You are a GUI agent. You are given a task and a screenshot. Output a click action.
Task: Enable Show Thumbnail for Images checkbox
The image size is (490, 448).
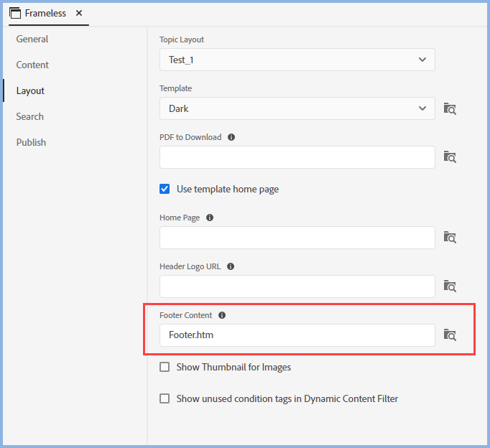(165, 367)
